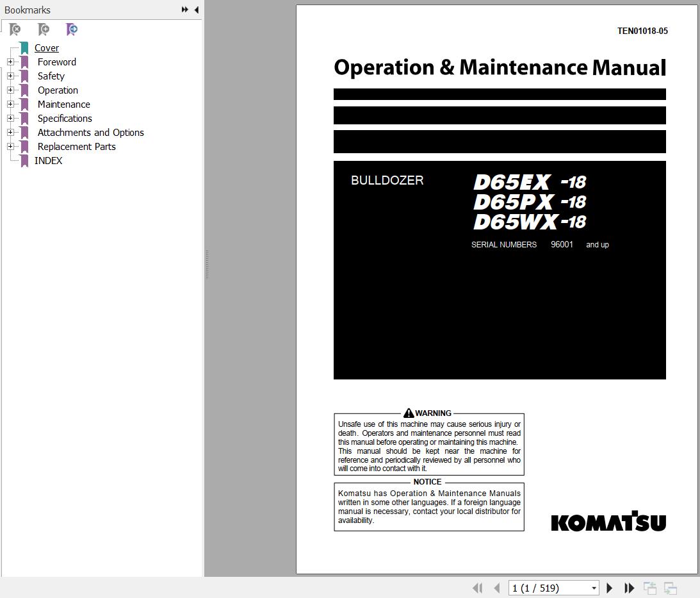Jump to the last page

tap(629, 588)
